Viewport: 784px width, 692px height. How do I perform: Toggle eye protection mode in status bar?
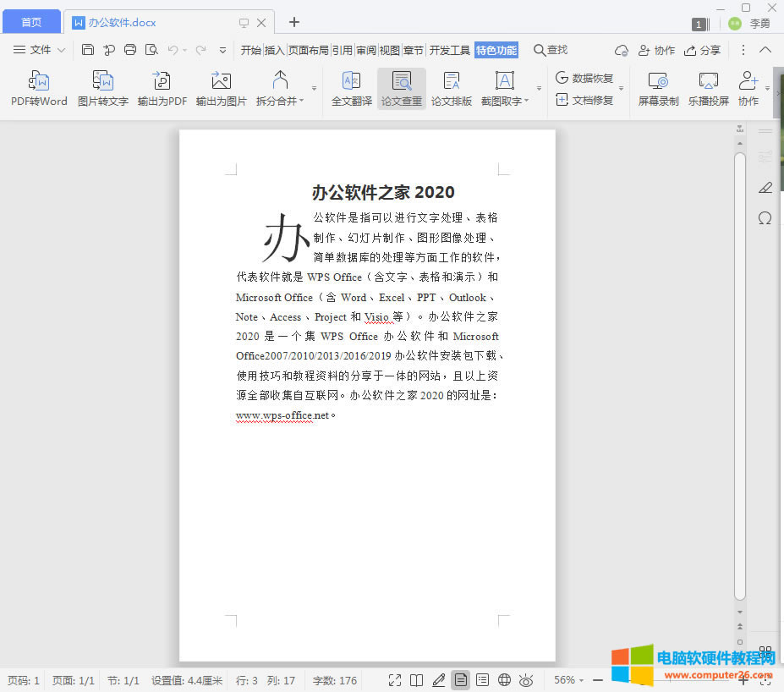coord(527,679)
